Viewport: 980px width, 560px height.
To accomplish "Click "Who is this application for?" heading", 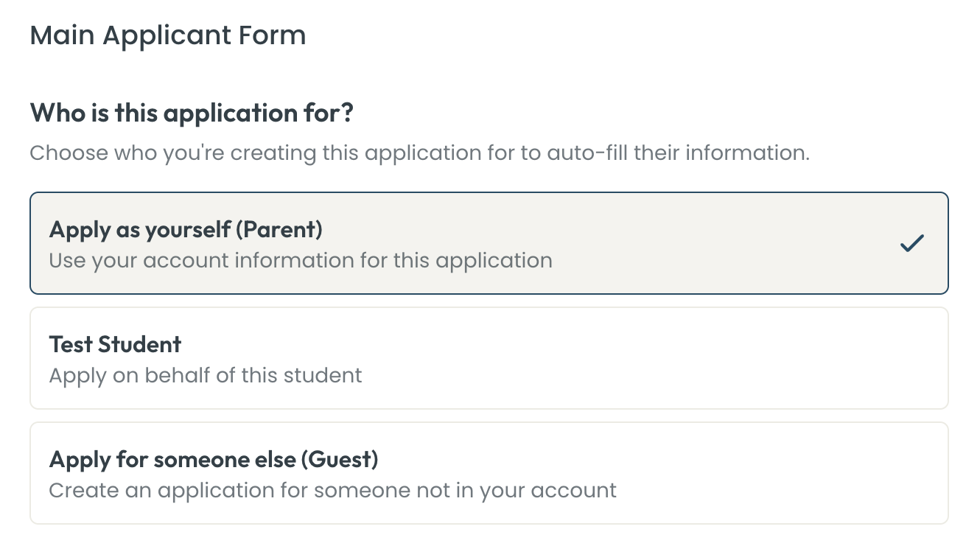I will click(x=192, y=113).
